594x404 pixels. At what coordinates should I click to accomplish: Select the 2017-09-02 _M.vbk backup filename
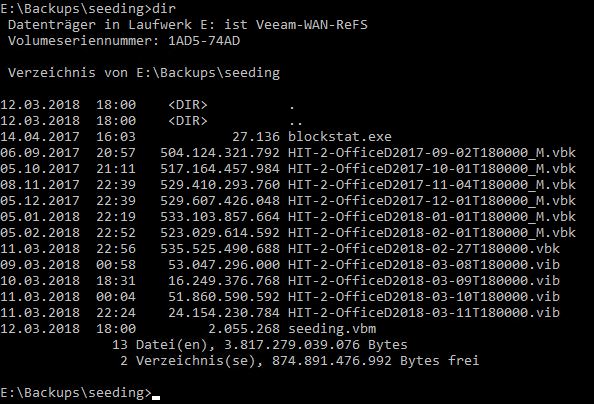pos(431,153)
